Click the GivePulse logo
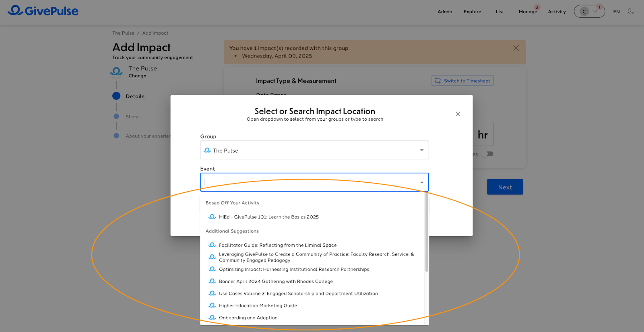 coord(43,11)
